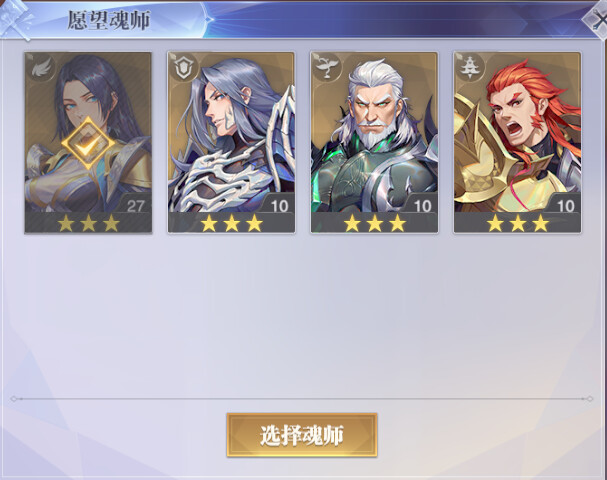Click level 10 badge on red-haired card

point(565,206)
